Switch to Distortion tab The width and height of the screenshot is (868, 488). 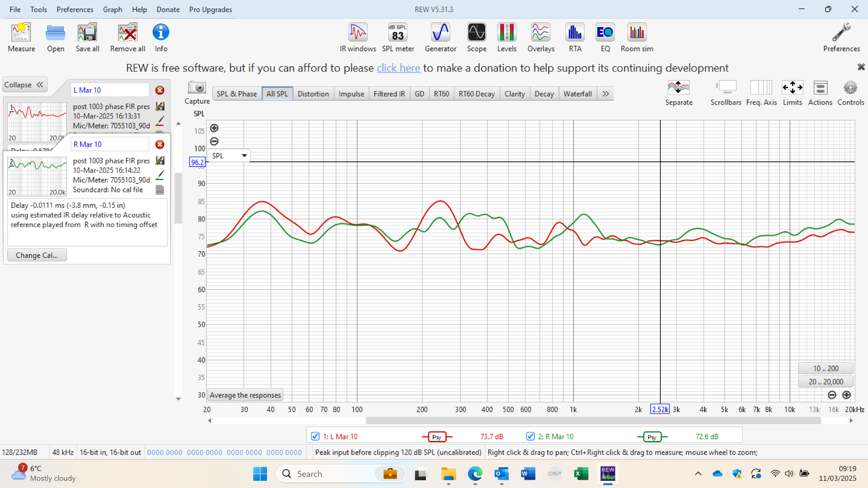(x=313, y=94)
